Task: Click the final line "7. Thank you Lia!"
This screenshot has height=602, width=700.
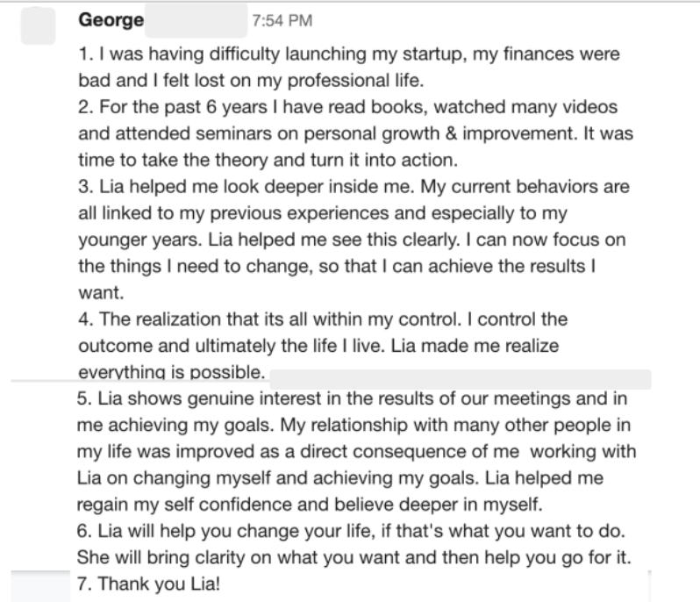Action: coord(148,584)
